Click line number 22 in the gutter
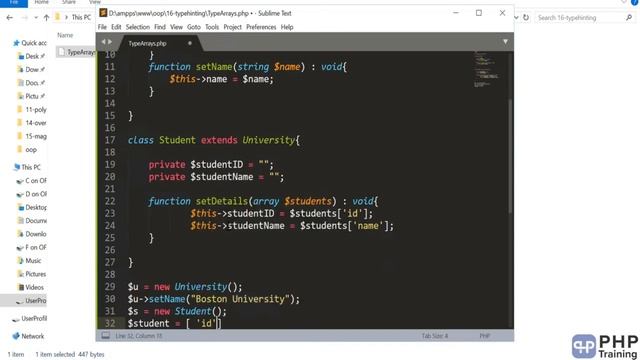Viewport: 640px width, 360px height. [110, 201]
